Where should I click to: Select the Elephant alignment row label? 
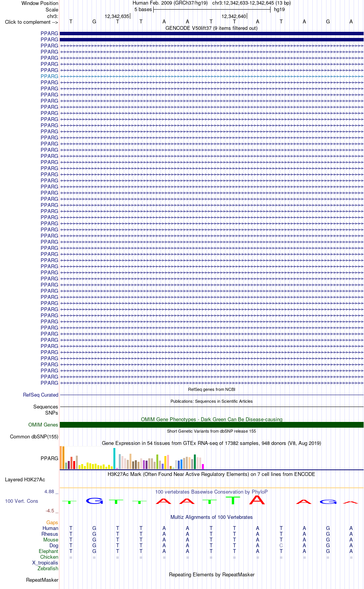click(48, 551)
